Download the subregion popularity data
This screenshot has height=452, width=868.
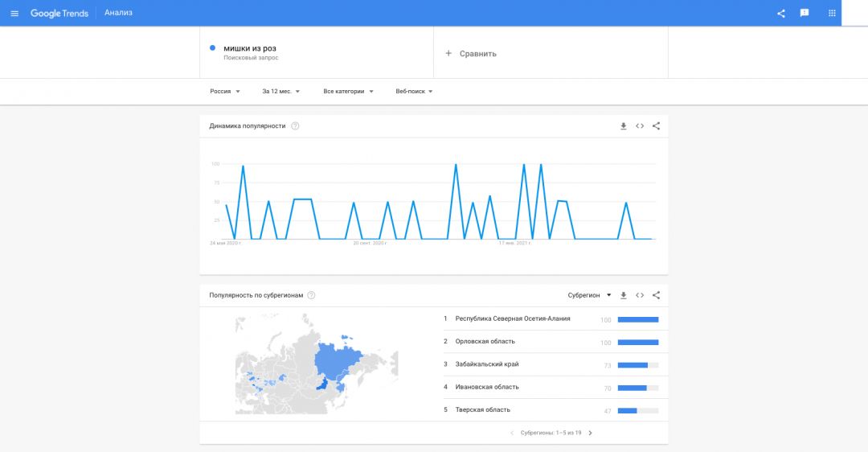click(x=624, y=296)
